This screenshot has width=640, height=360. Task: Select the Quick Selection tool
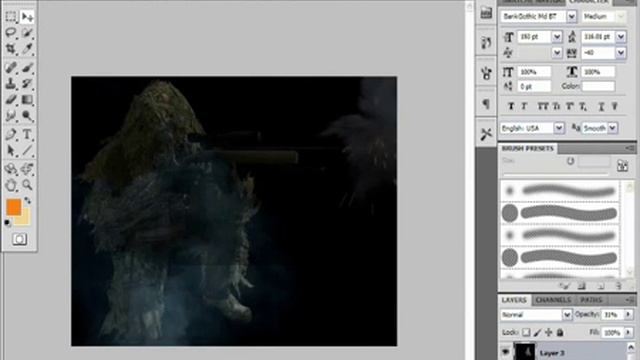click(27, 33)
